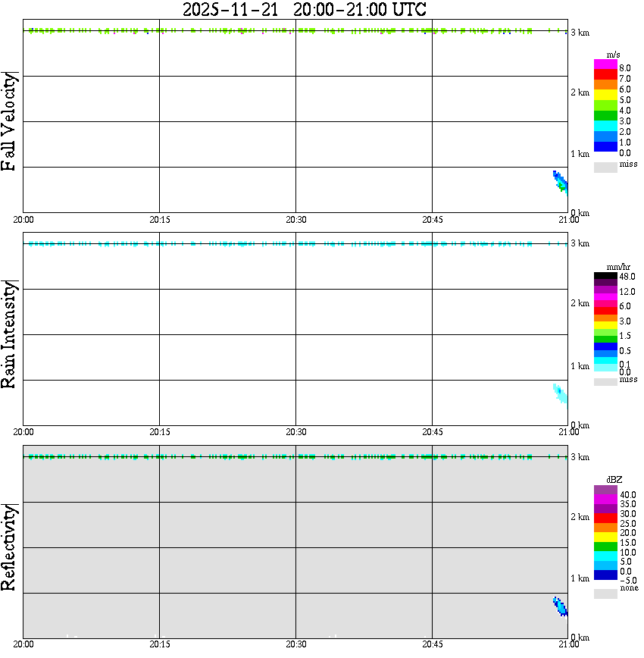Click the red 7.0 m/s fall velocity swatch
The image size is (644, 658).
pyautogui.click(x=605, y=74)
